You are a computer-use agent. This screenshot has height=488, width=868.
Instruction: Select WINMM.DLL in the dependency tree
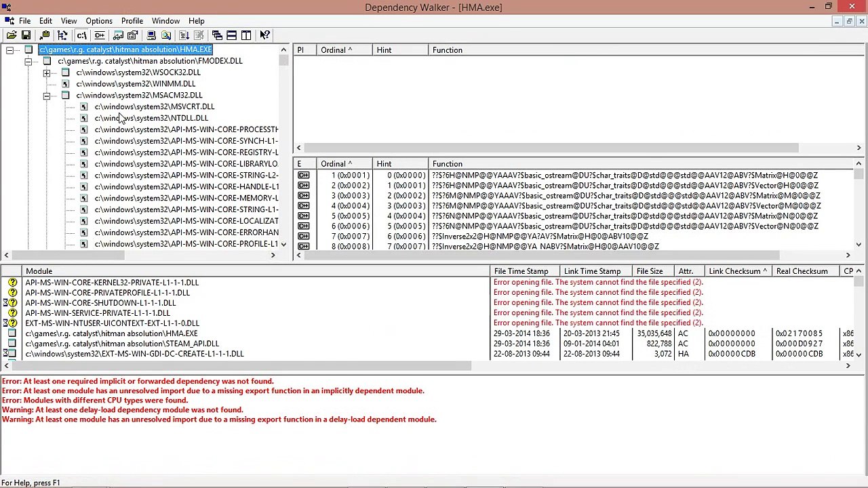tap(136, 84)
